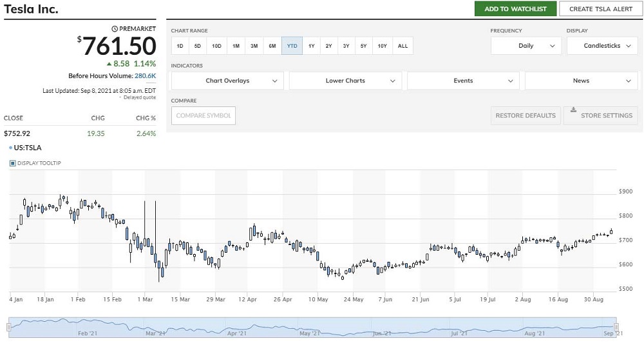This screenshot has width=644, height=345.
Task: Click the 280.6K before hours volume link
Action: click(145, 75)
